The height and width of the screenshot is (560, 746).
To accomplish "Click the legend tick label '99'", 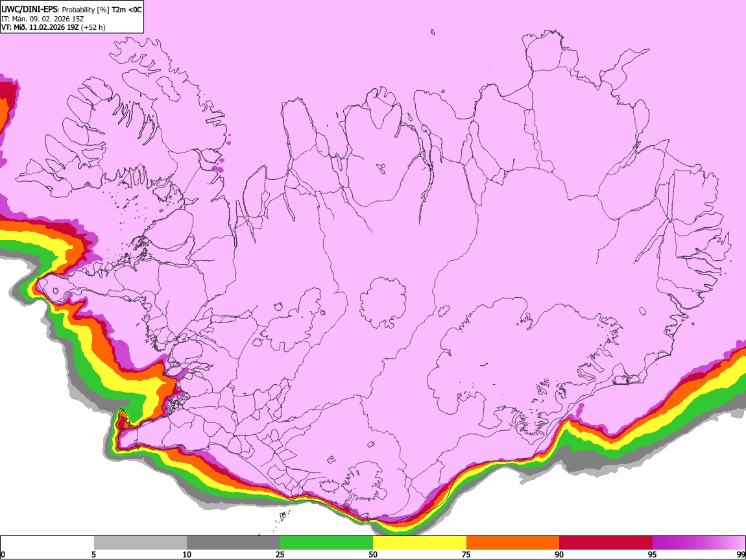I will pyautogui.click(x=741, y=554).
